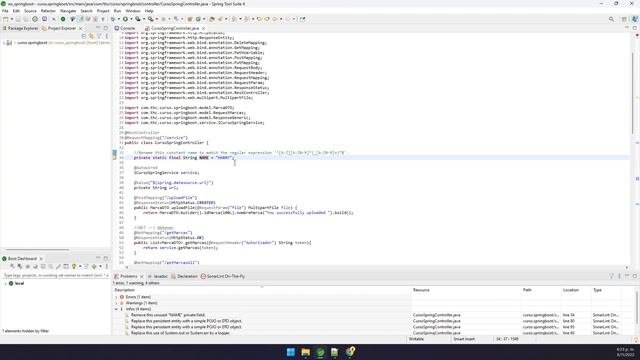The height and width of the screenshot is (360, 640).
Task: Open Windows Start button on taskbar
Action: (x=291, y=352)
